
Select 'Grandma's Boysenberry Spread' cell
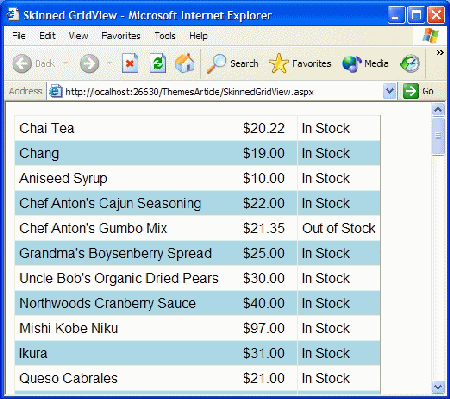126,253
